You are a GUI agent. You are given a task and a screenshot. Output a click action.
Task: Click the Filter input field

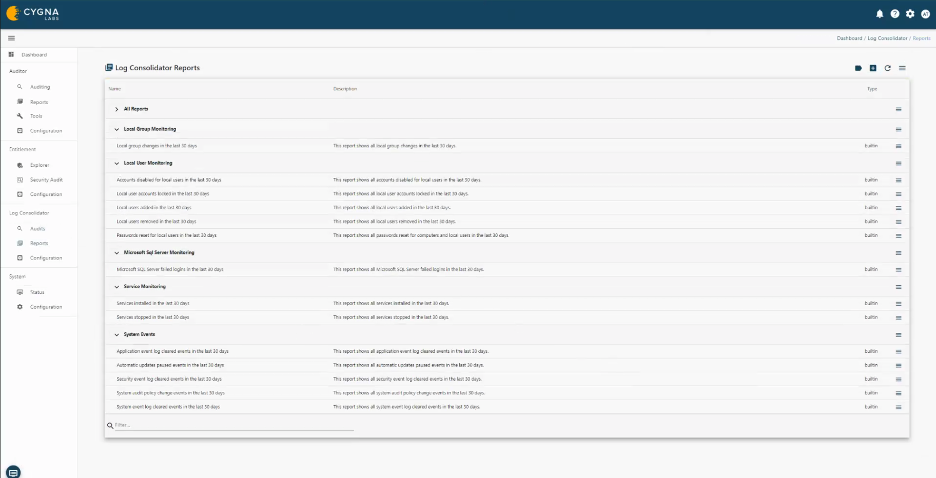[234, 425]
